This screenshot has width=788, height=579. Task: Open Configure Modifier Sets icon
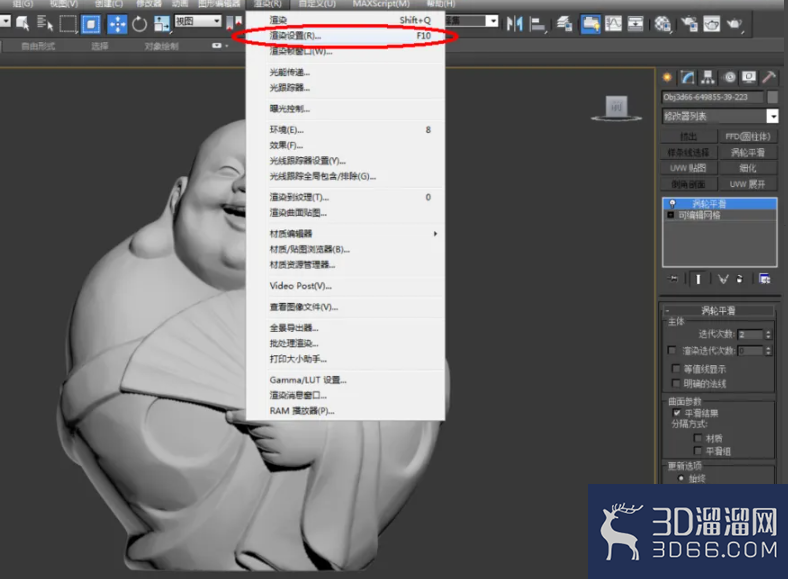click(764, 279)
